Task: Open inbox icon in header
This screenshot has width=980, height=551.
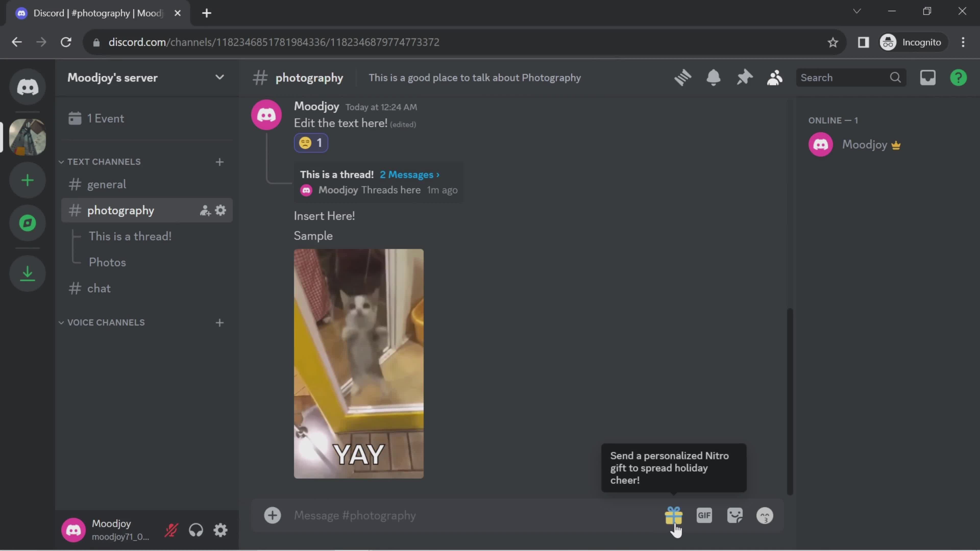Action: [927, 78]
